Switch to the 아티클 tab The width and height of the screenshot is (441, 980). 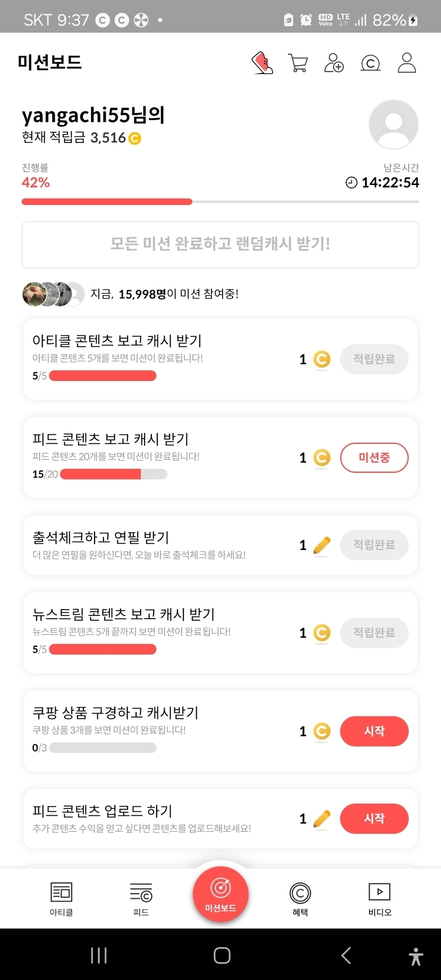coord(61,899)
